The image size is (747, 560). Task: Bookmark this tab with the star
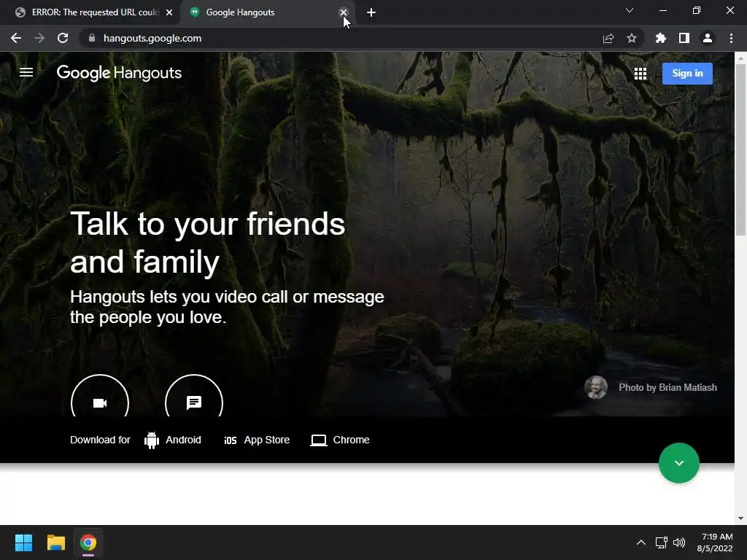point(632,38)
